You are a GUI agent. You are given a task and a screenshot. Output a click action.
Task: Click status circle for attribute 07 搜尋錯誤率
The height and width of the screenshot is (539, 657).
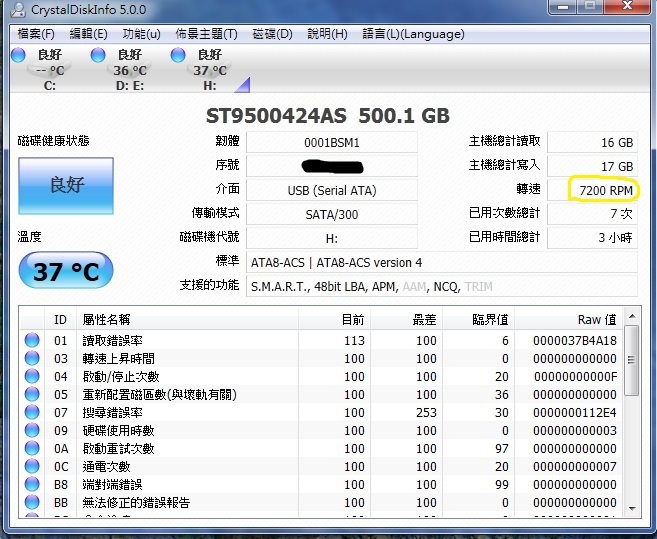32,412
